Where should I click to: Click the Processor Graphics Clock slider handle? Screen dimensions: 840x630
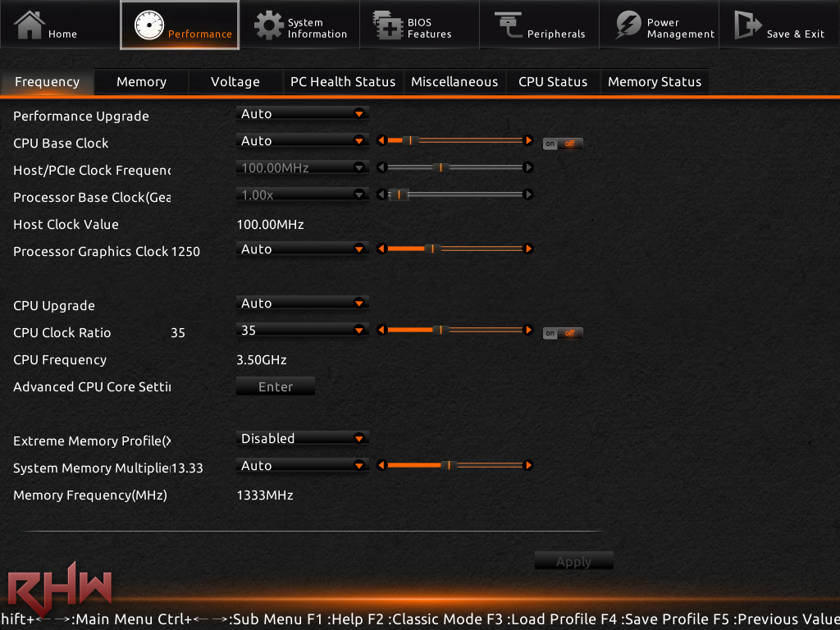point(433,249)
